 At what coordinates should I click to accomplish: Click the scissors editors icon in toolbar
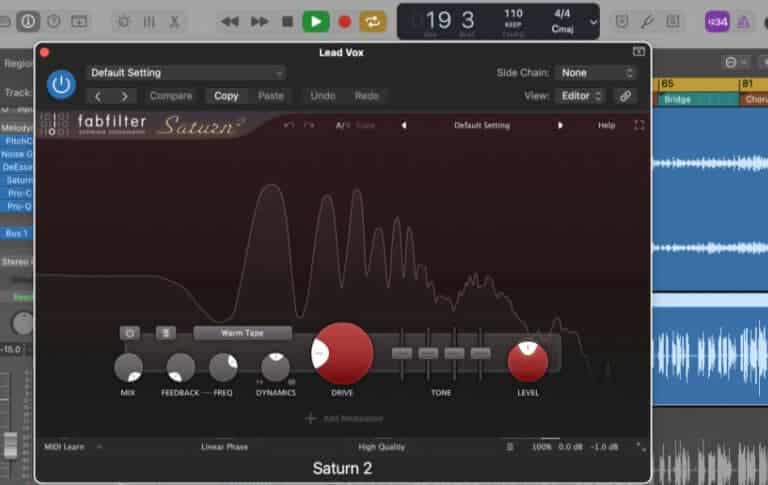174,22
